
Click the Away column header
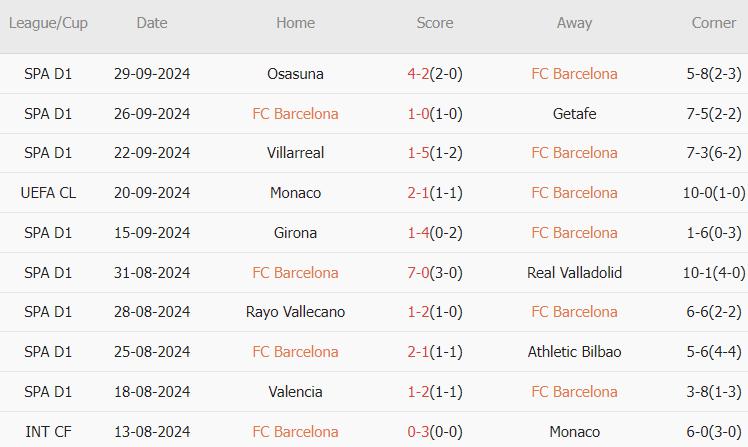coord(574,23)
